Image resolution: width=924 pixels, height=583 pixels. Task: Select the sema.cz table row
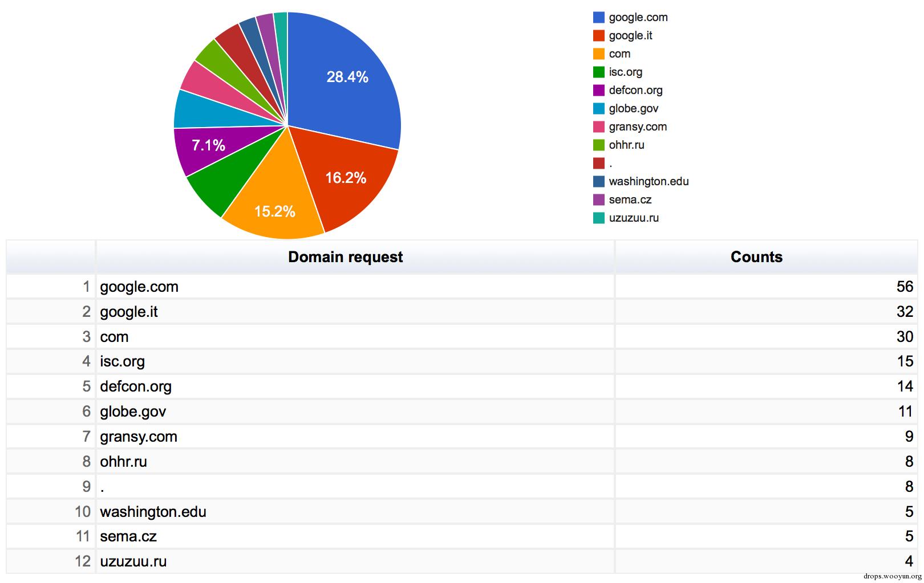(462, 536)
